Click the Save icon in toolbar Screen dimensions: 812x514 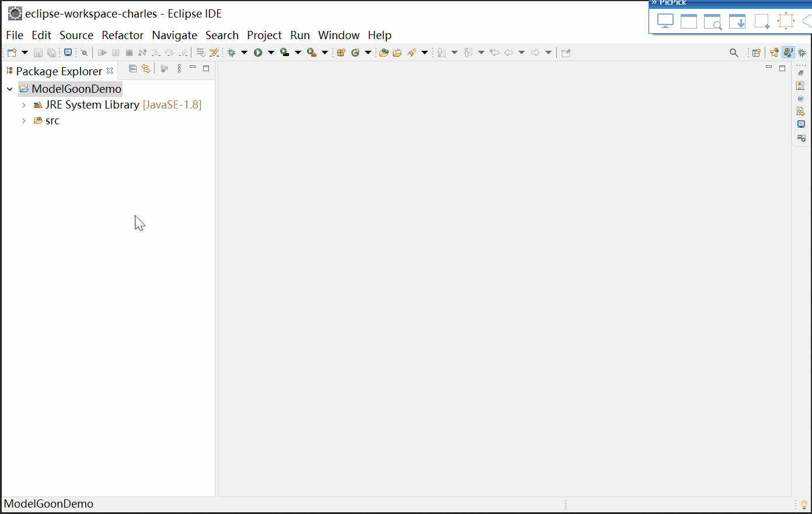[38, 53]
